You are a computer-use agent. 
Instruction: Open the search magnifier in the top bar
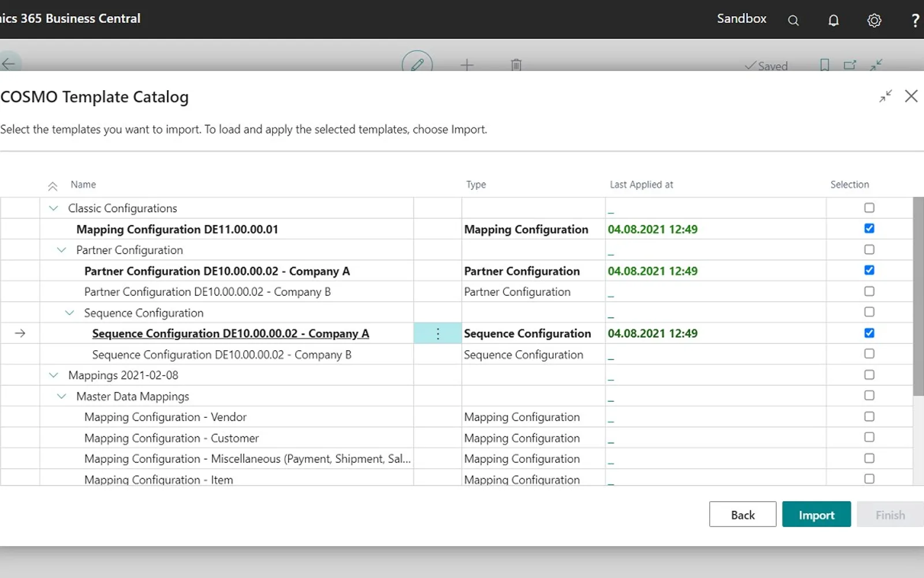[x=793, y=20]
